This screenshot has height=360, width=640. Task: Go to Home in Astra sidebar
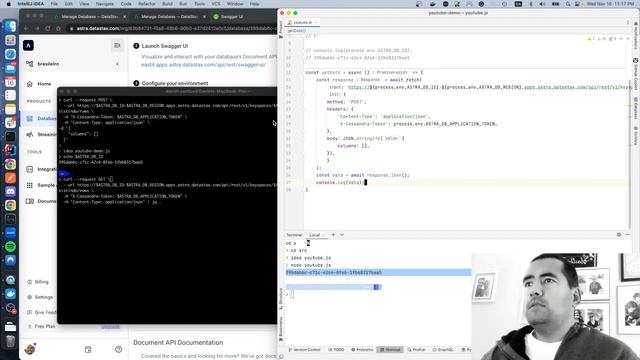click(x=44, y=84)
